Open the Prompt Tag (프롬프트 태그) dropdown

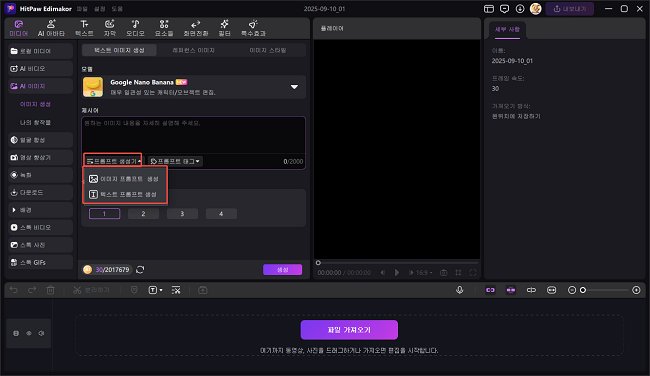(175, 161)
